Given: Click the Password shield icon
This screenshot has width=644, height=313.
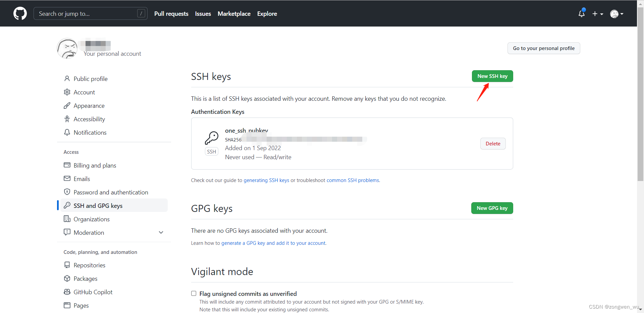Looking at the screenshot, I should tap(67, 192).
